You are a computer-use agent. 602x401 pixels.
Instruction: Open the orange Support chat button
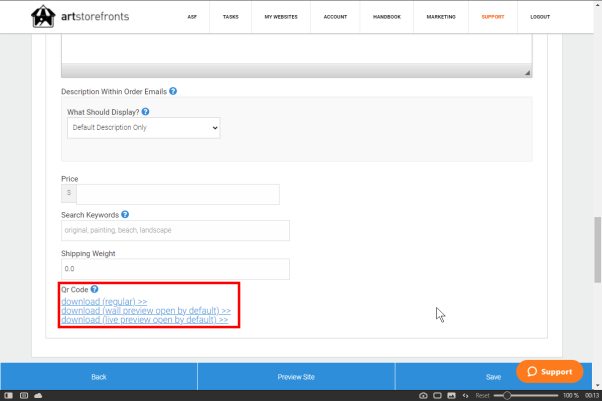coord(549,371)
